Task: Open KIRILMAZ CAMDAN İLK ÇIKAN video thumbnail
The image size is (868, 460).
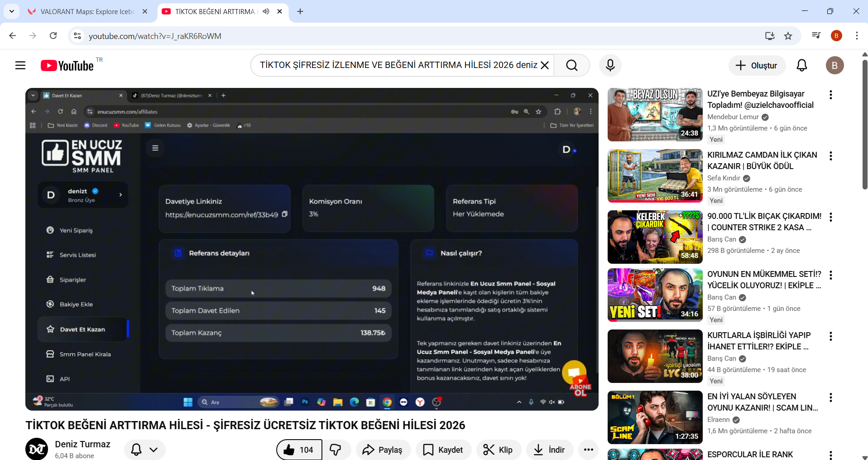Action: pos(655,176)
